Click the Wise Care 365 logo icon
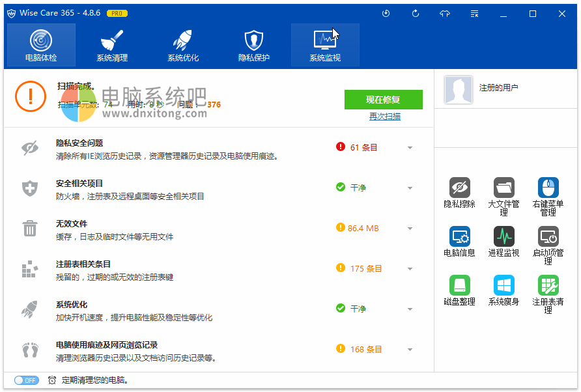 pyautogui.click(x=12, y=13)
